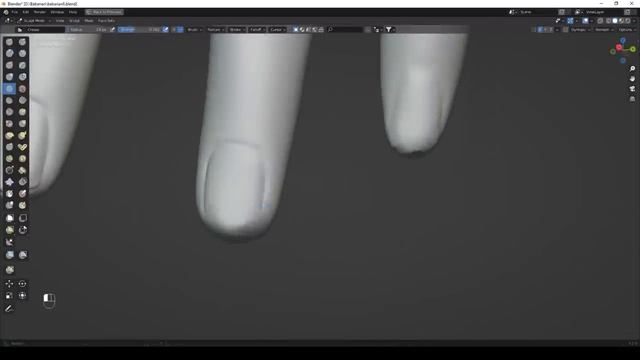Viewport: 640px width, 360px height.
Task: Select the highlighted Crease brush in toolbar
Action: point(9,89)
